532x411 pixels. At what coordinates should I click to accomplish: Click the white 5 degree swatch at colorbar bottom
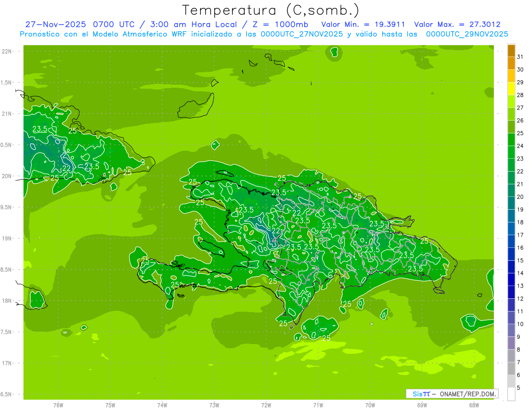511,394
